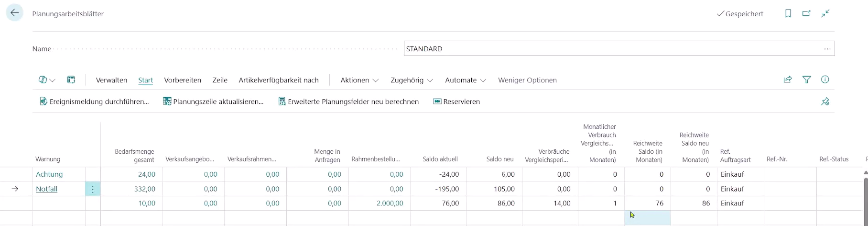This screenshot has width=868, height=226.
Task: Click Bedarfsmenge value 332,00
Action: (145, 189)
